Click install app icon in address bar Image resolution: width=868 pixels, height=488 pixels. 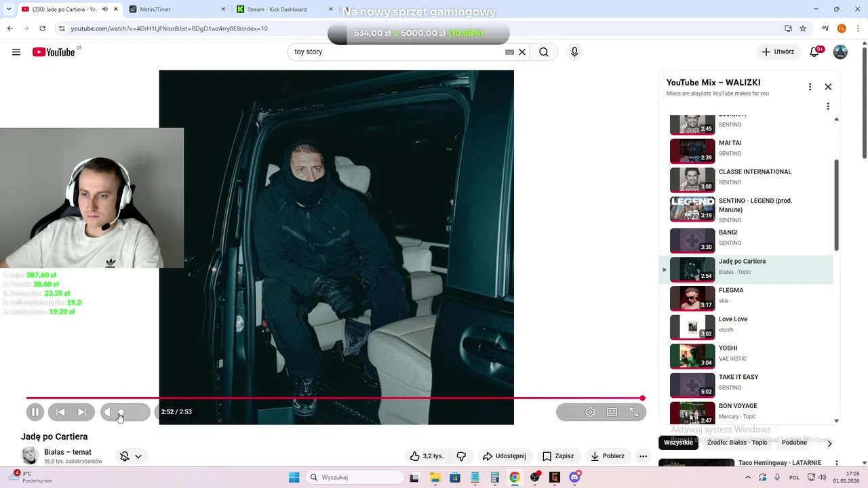[788, 28]
